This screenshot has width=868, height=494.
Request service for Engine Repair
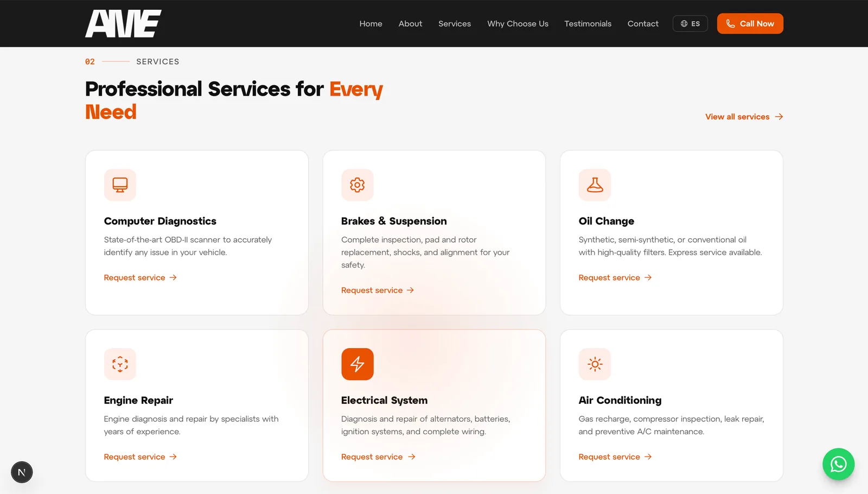pos(141,457)
